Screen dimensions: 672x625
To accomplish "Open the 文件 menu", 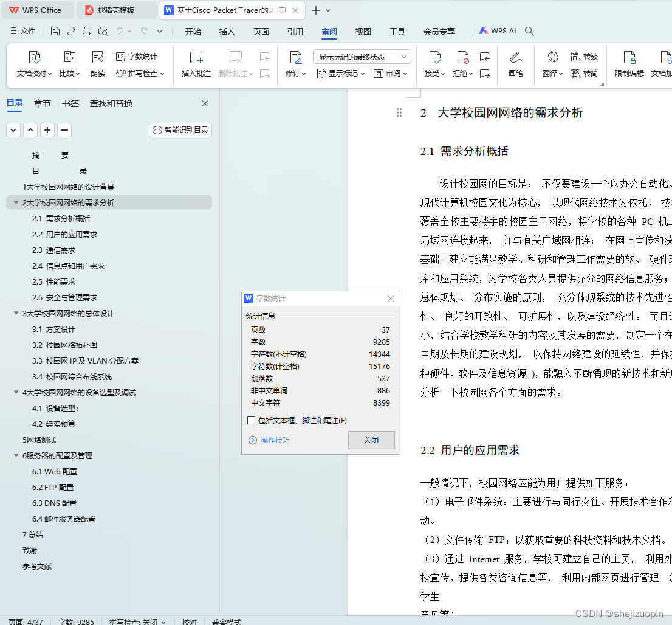I will (x=23, y=31).
